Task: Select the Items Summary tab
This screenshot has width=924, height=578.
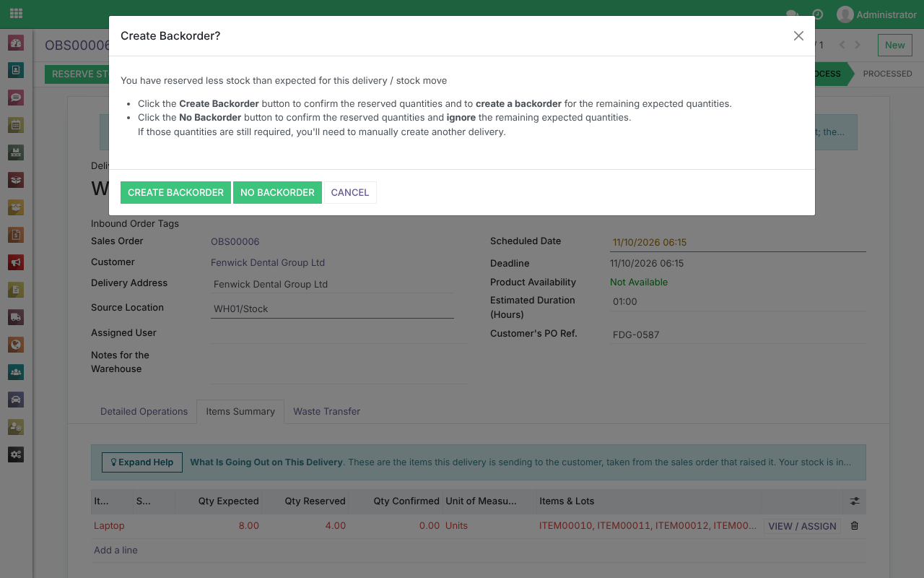Action: click(x=240, y=412)
